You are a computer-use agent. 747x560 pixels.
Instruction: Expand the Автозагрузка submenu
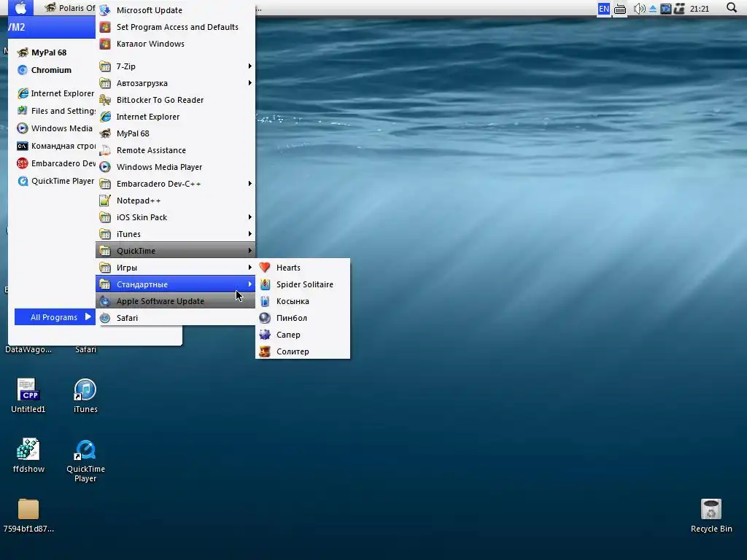pos(175,83)
